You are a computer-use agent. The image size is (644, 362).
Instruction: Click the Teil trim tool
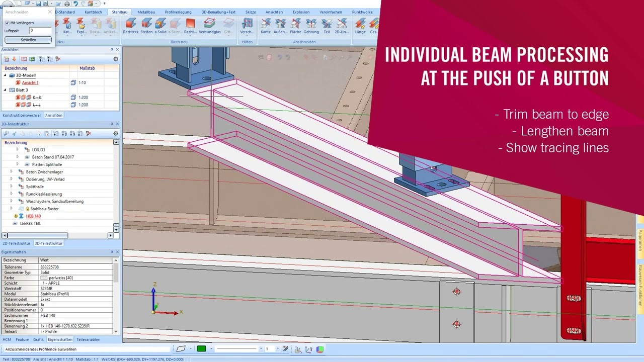tap(327, 26)
